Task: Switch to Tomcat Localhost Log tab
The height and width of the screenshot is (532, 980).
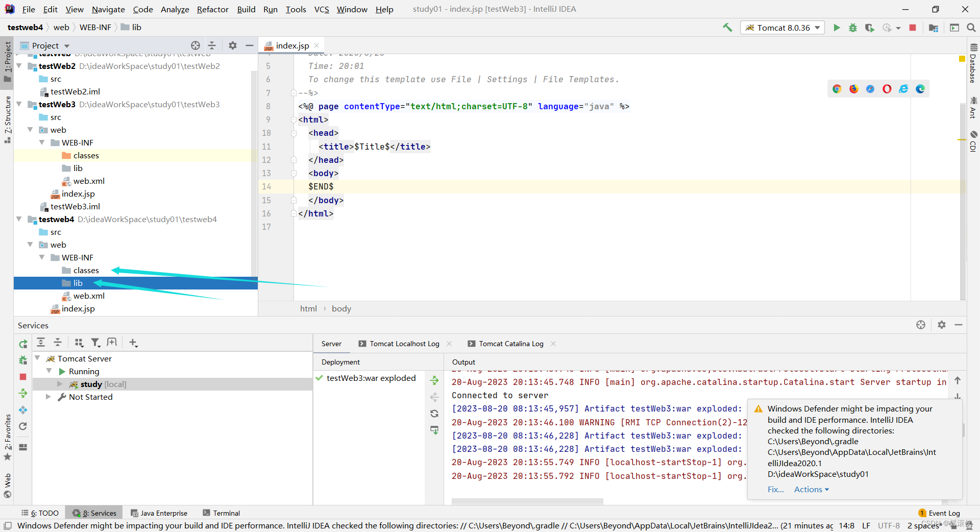Action: (404, 344)
